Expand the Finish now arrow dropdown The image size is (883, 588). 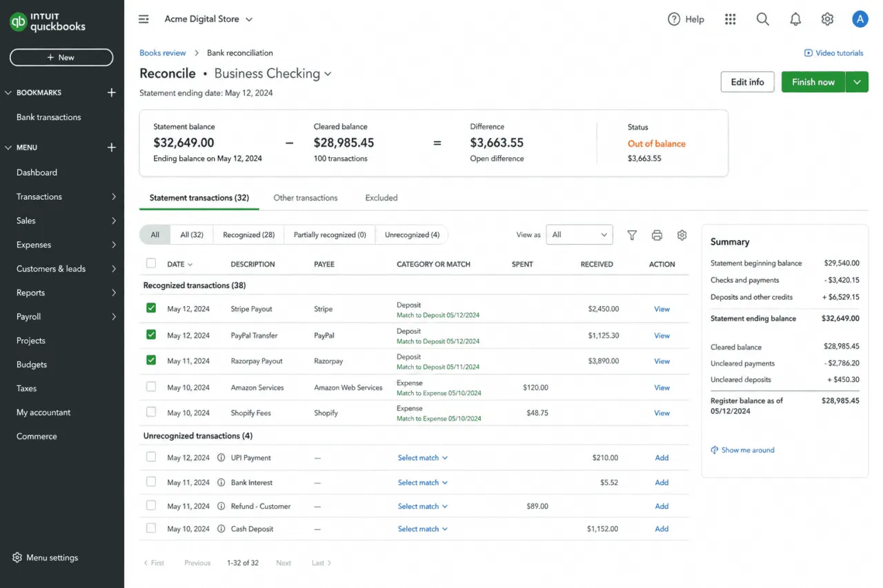click(857, 82)
